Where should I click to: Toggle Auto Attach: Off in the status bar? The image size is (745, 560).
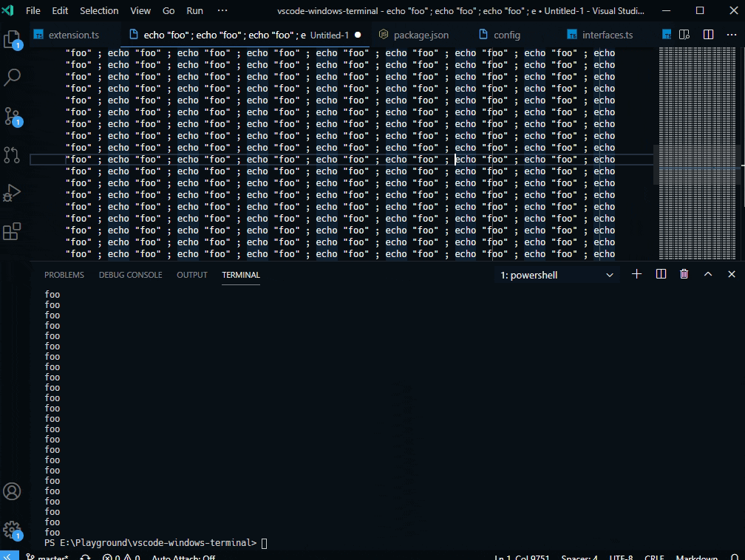183,556
